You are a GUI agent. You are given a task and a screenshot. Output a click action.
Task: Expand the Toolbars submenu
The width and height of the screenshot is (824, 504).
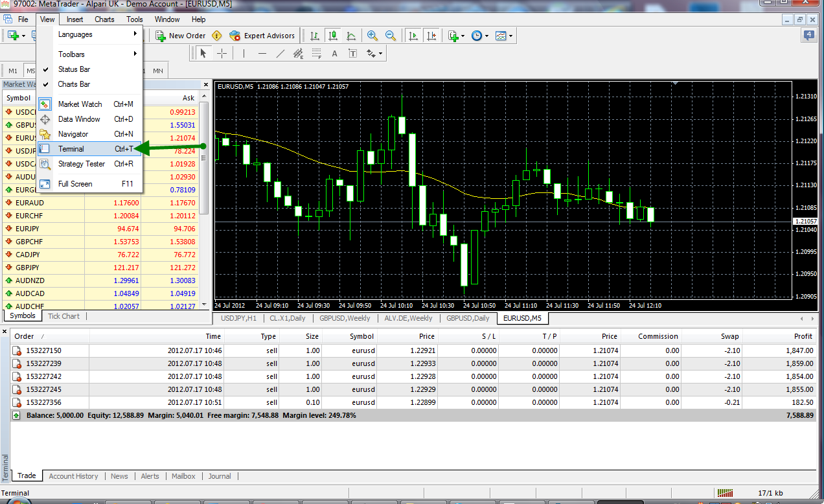[x=89, y=54]
